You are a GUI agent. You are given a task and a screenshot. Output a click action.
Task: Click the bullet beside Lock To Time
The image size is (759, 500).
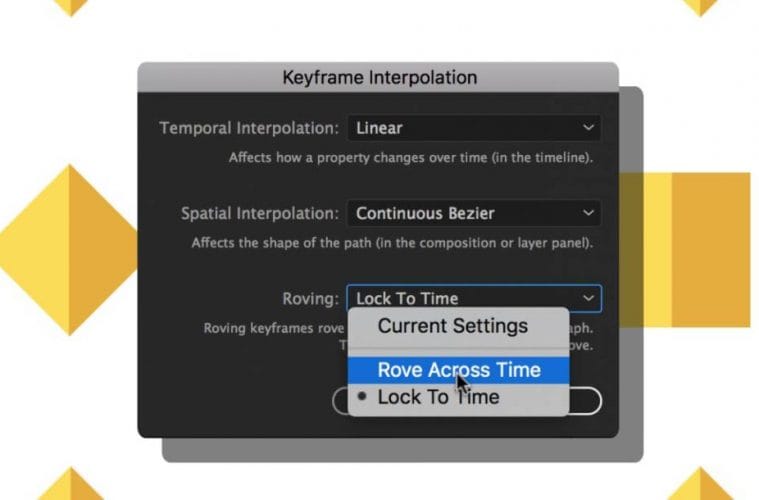(x=363, y=397)
